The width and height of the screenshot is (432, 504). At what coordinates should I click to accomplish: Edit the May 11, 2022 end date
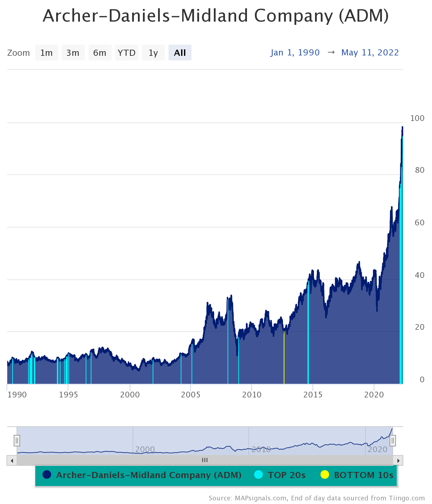tap(370, 53)
